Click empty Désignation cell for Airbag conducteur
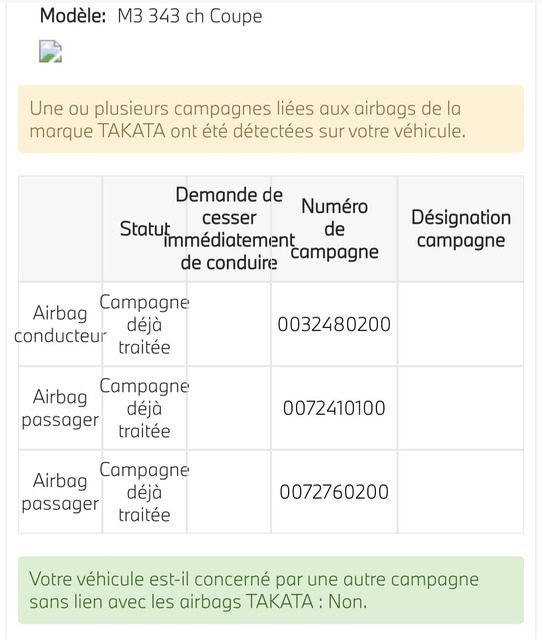 click(x=460, y=324)
